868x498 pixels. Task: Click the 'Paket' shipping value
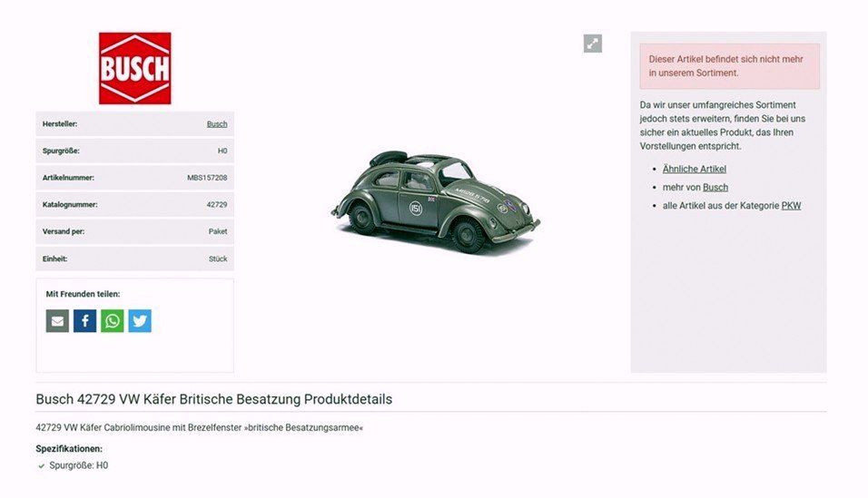tap(218, 231)
